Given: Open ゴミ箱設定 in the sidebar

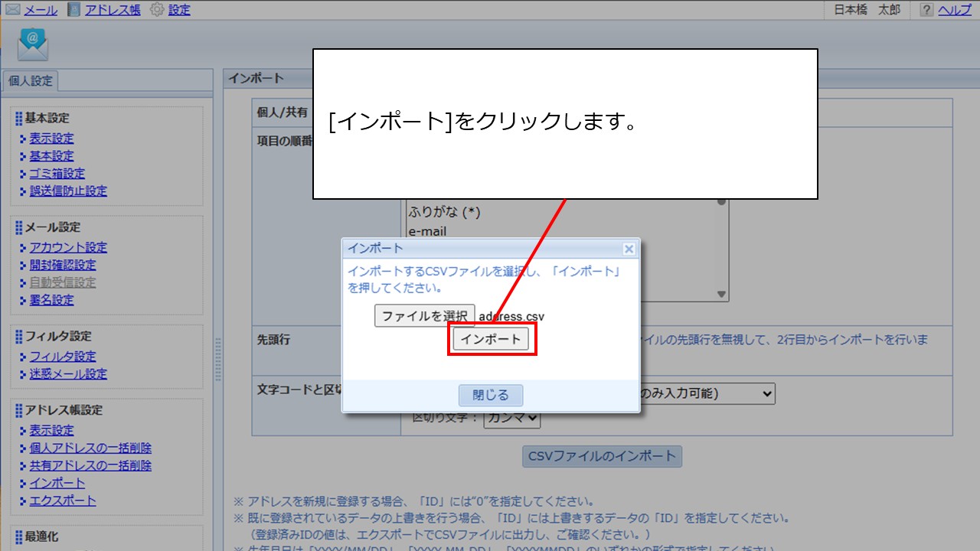Looking at the screenshot, I should point(57,174).
